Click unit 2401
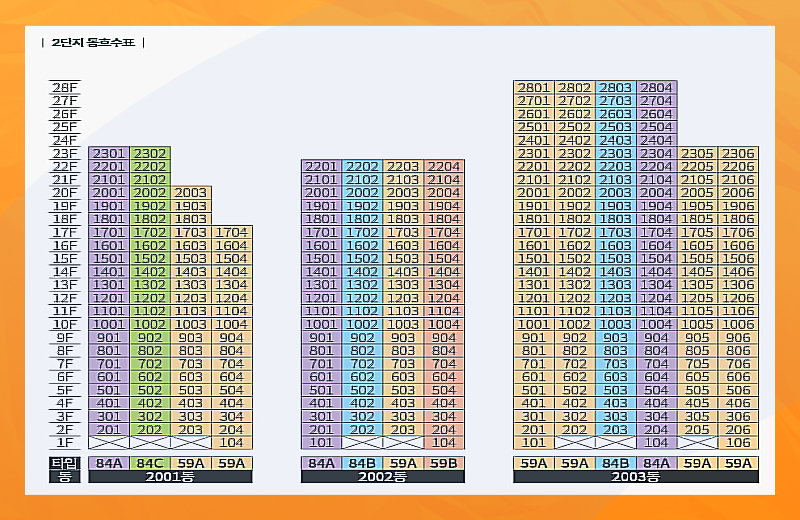 click(x=534, y=140)
